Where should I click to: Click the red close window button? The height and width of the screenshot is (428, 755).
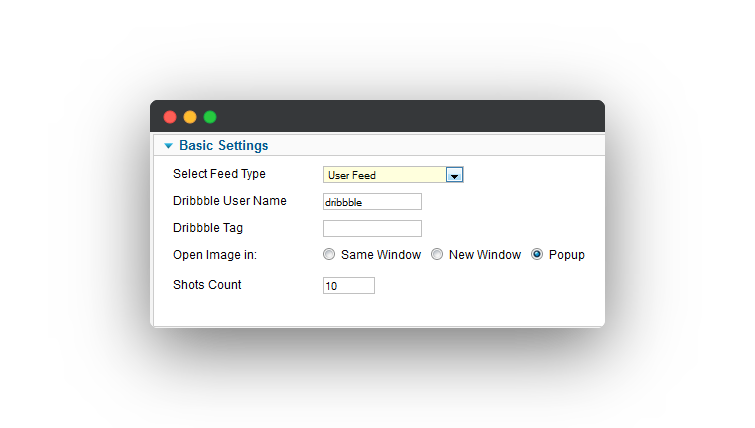click(x=170, y=117)
